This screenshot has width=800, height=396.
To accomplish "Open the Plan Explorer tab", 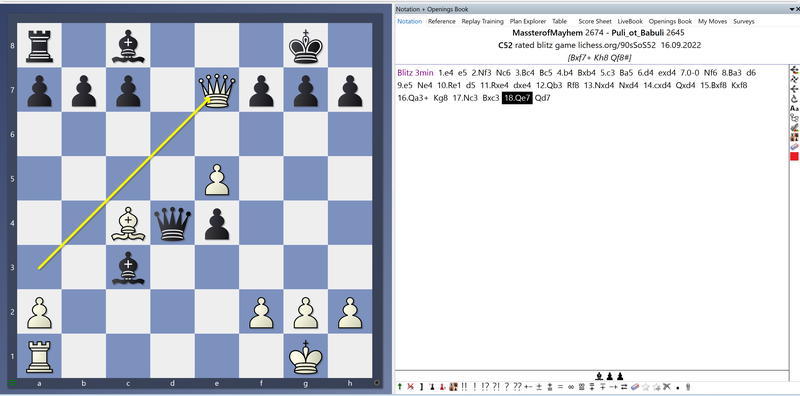I will pyautogui.click(x=528, y=21).
